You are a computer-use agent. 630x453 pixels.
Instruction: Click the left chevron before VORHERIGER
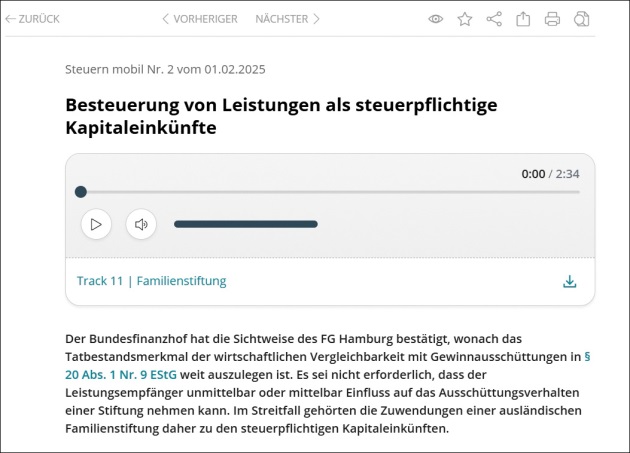coord(166,19)
